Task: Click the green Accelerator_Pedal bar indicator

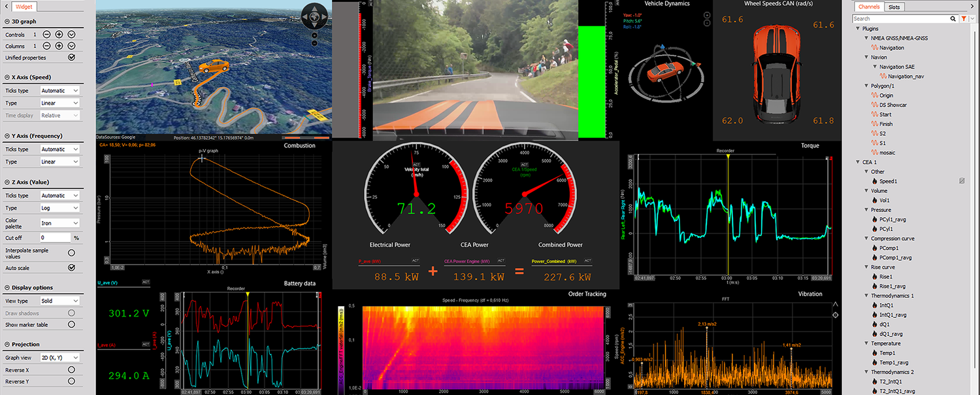Action: (593, 82)
